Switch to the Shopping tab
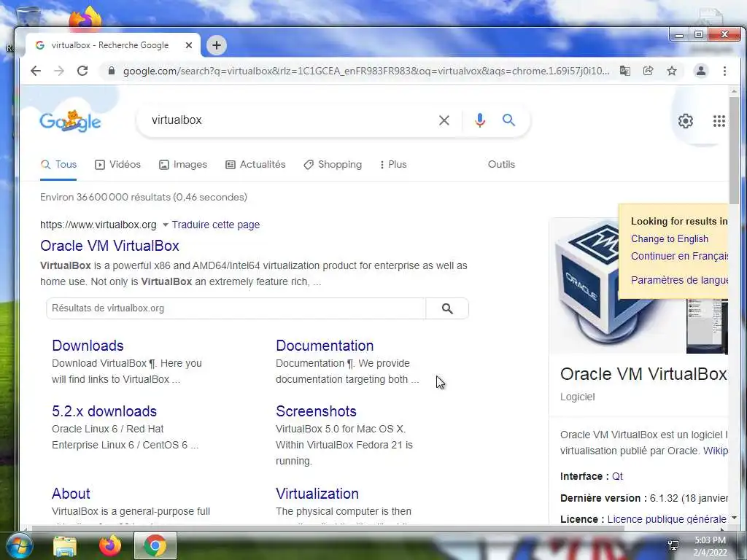The image size is (747, 560). click(333, 165)
